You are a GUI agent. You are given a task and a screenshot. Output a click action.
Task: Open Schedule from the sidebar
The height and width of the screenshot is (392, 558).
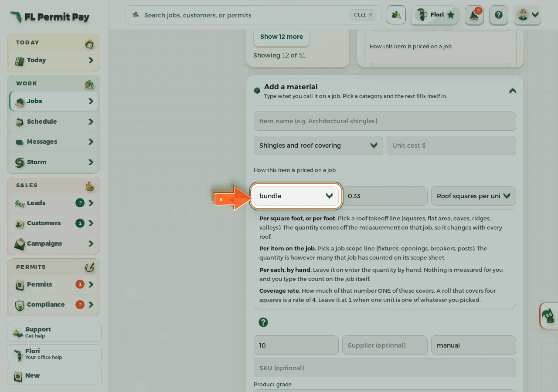click(x=54, y=122)
